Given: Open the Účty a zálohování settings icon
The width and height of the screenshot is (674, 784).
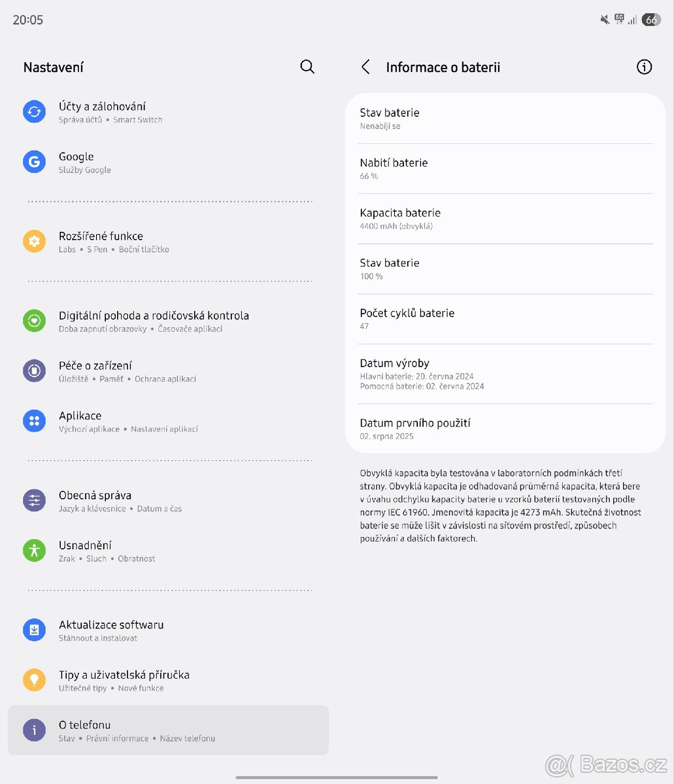Looking at the screenshot, I should 34,111.
